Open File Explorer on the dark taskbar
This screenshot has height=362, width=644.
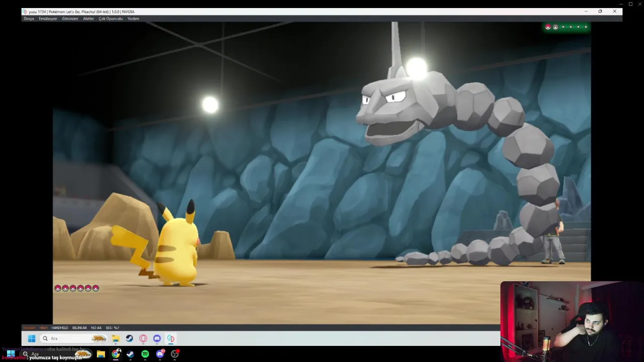point(101,354)
